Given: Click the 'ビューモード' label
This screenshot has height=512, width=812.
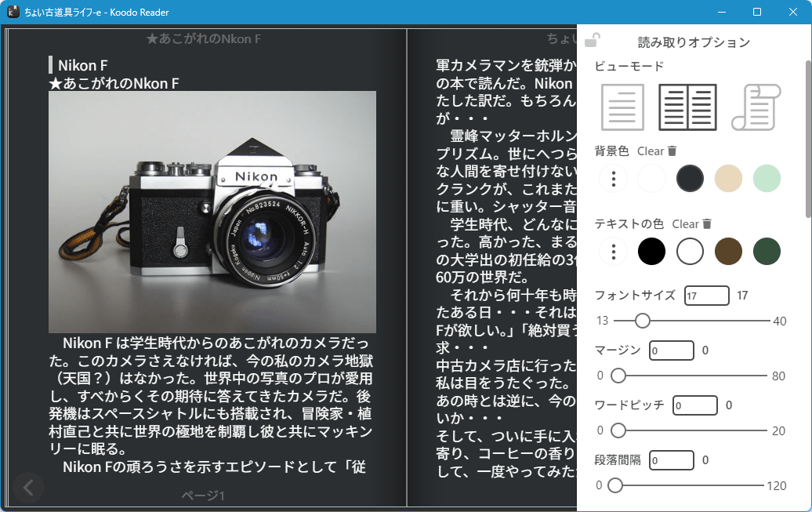Looking at the screenshot, I should click(629, 67).
